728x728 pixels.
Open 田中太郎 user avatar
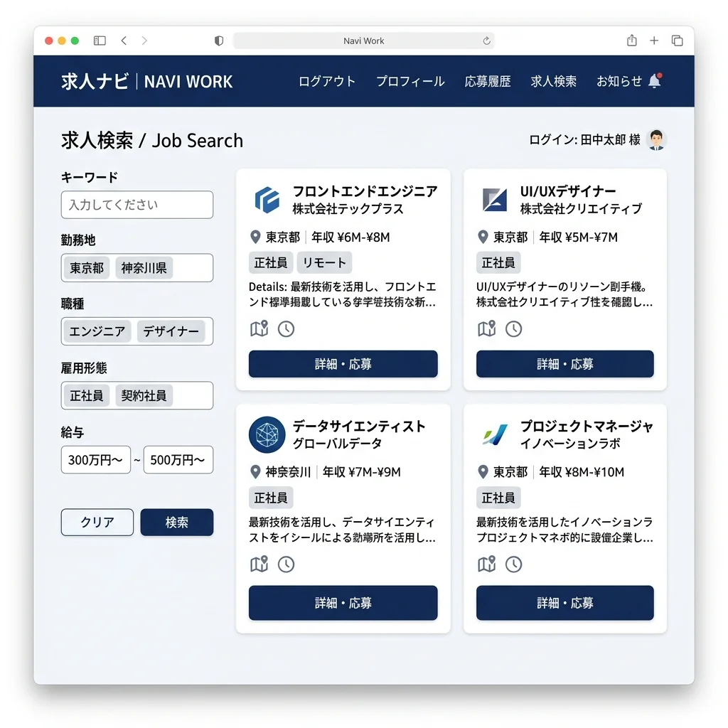[x=656, y=140]
